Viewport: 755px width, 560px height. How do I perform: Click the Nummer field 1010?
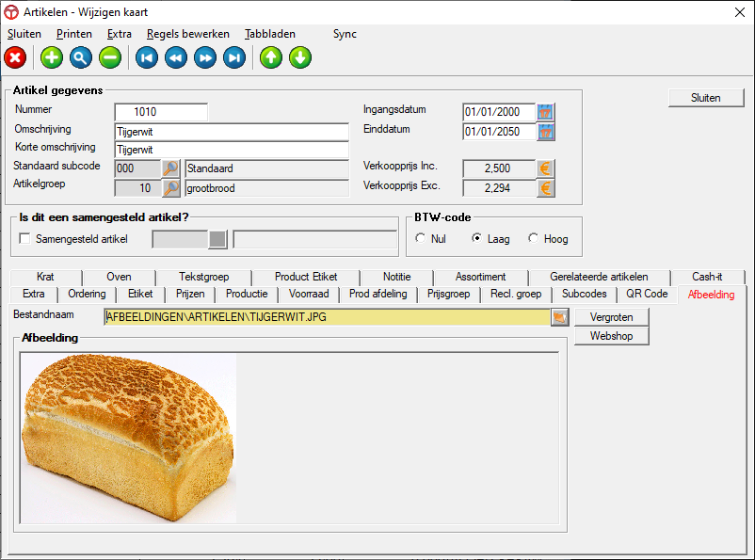point(161,112)
